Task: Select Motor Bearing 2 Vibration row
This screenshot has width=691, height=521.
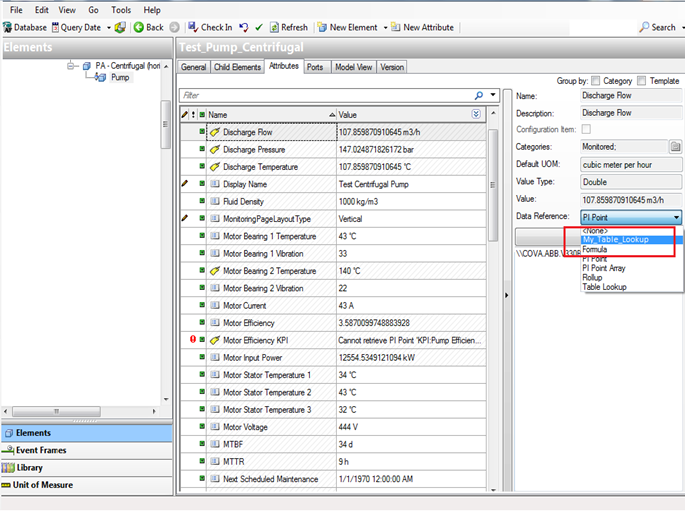Action: pyautogui.click(x=333, y=288)
